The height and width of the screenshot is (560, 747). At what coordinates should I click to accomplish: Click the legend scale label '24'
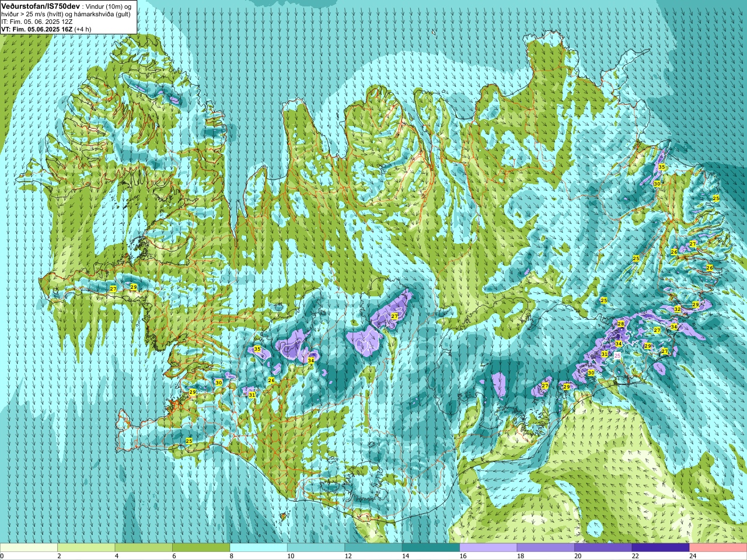pyautogui.click(x=693, y=556)
